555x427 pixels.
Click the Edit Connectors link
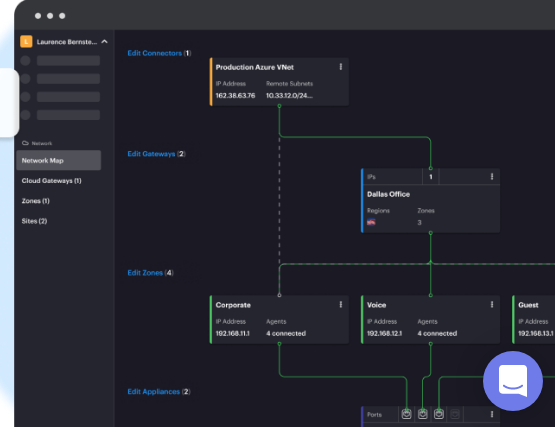tap(154, 53)
